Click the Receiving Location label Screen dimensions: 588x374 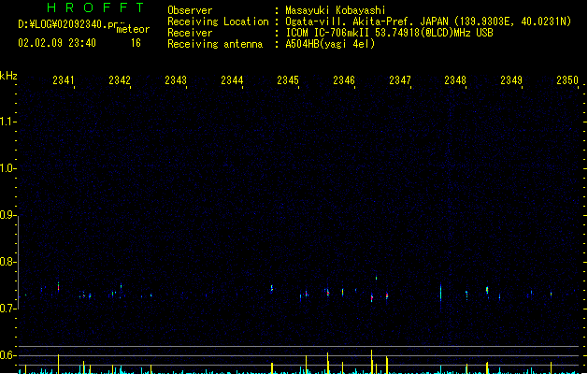[x=218, y=22]
